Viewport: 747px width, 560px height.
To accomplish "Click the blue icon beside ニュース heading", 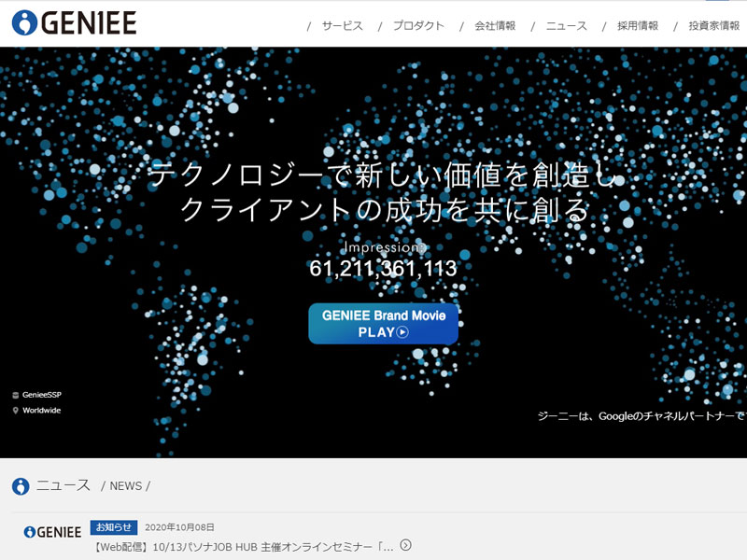I will pos(21,486).
